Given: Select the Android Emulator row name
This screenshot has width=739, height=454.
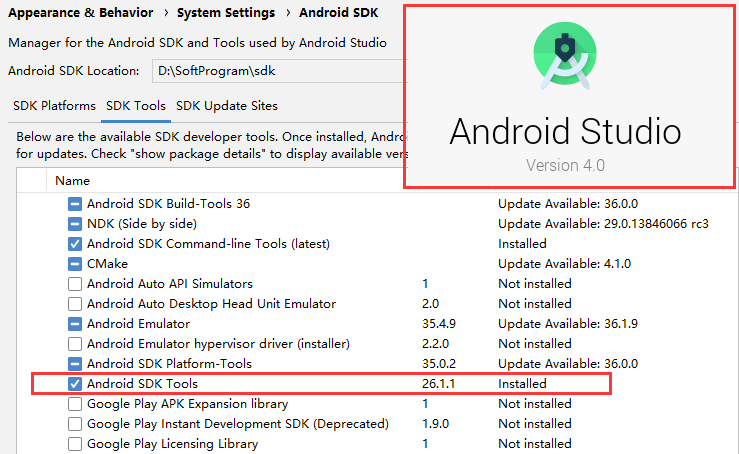Looking at the screenshot, I should coord(139,324).
